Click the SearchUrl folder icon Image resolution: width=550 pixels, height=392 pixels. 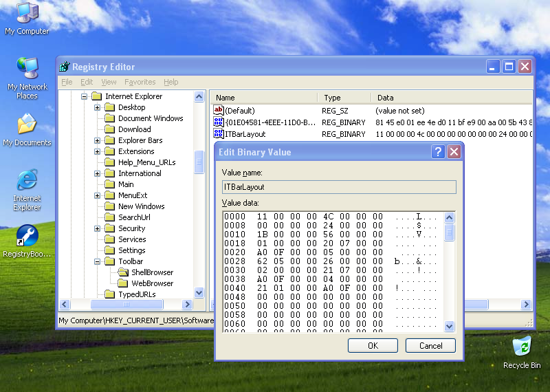tap(110, 217)
